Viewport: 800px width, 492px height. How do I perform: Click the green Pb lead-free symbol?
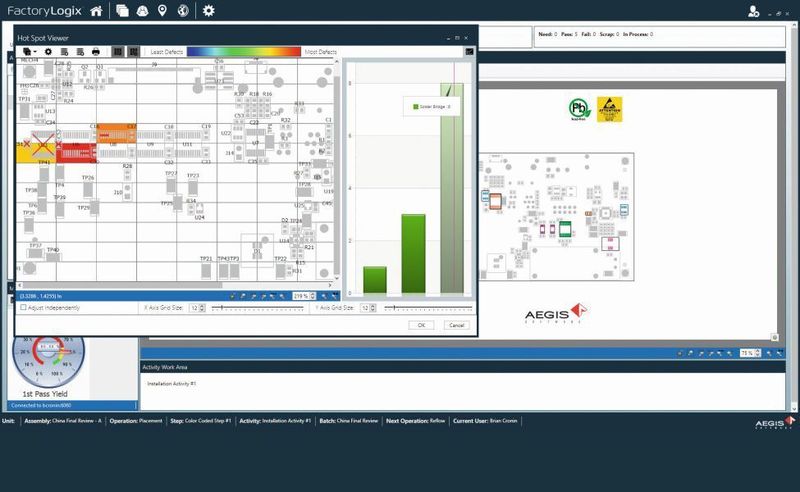click(x=579, y=109)
